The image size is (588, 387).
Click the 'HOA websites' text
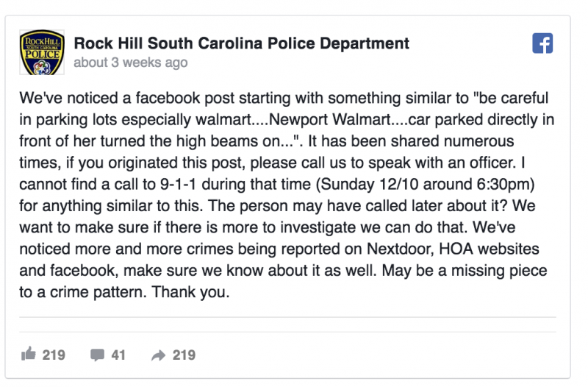pyautogui.click(x=489, y=249)
